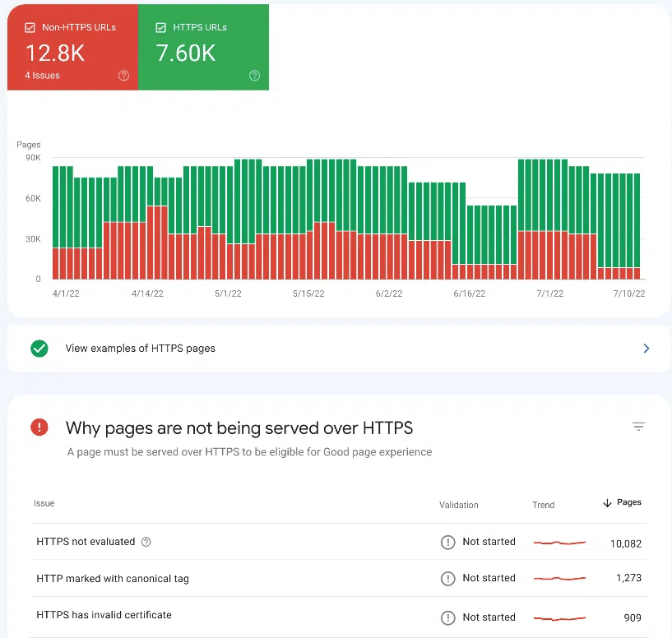The width and height of the screenshot is (672, 638).
Task: Click validation icon in invalid certificate row
Action: 447,618
